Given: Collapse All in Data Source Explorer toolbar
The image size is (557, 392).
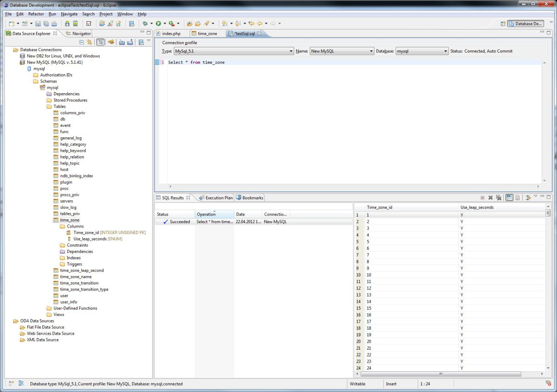Looking at the screenshot, I should (82, 42).
